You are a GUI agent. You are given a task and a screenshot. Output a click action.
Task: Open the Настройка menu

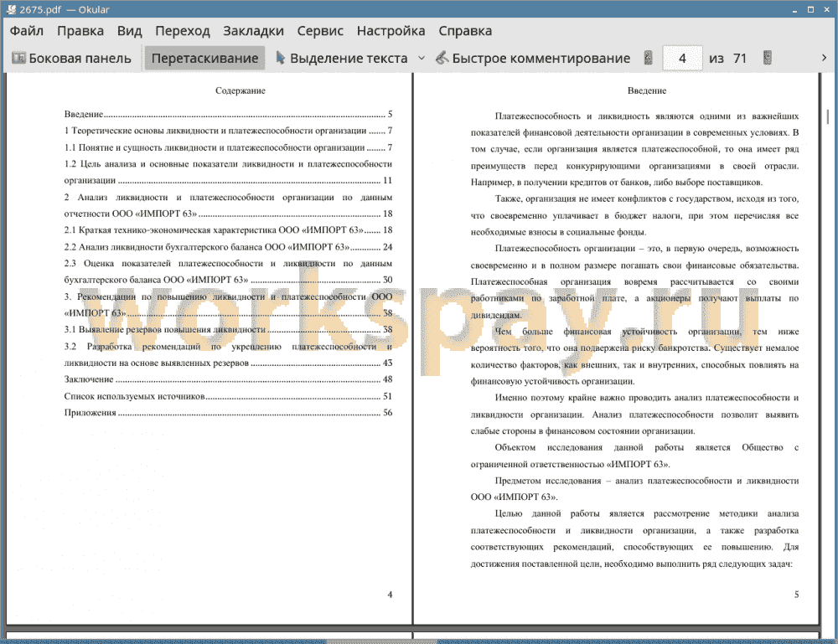(391, 31)
